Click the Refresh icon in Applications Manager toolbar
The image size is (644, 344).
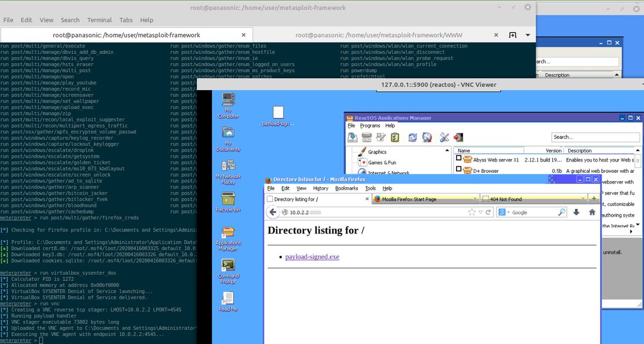click(x=413, y=137)
